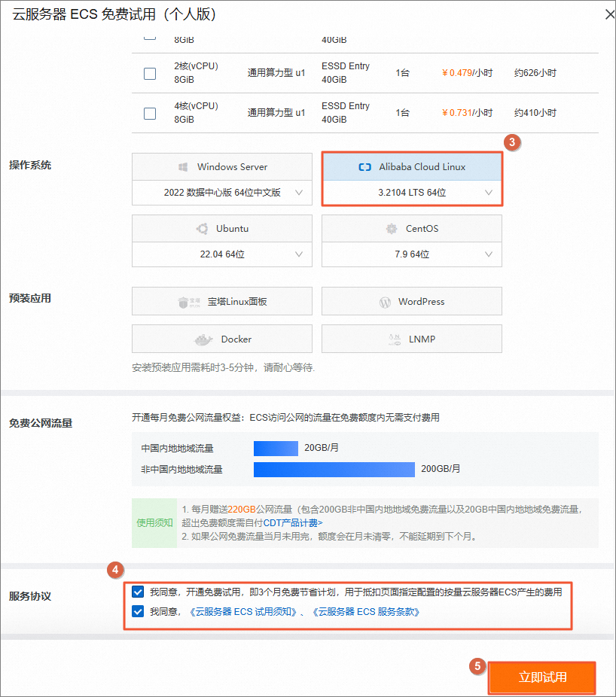This screenshot has height=697, width=616.
Task: Click the 约626小时 duration text
Action: [535, 73]
